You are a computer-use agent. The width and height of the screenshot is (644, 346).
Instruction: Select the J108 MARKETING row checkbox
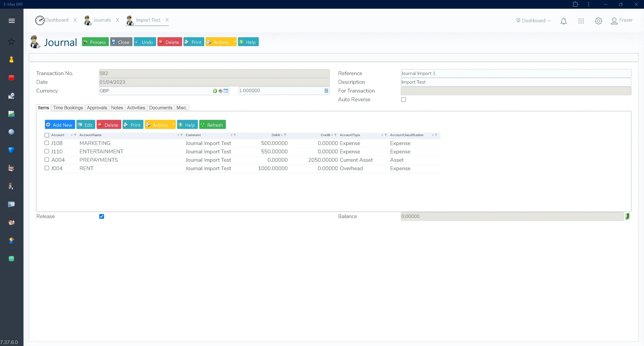pos(47,143)
